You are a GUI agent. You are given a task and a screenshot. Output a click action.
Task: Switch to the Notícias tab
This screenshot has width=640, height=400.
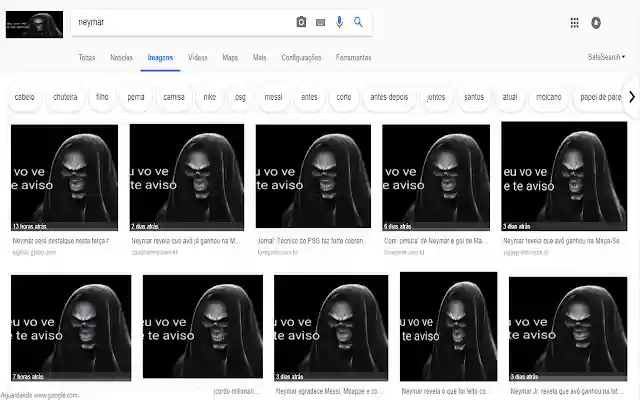(x=121, y=58)
